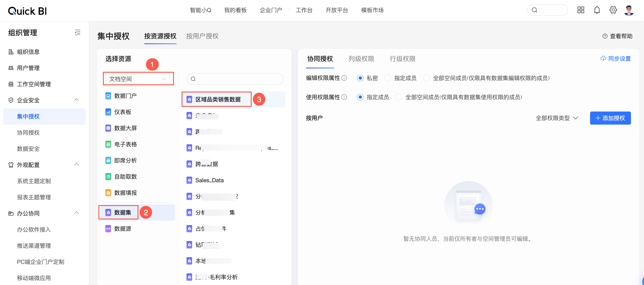
Task: Select the 数据填报 resource type icon
Action: coord(108,193)
